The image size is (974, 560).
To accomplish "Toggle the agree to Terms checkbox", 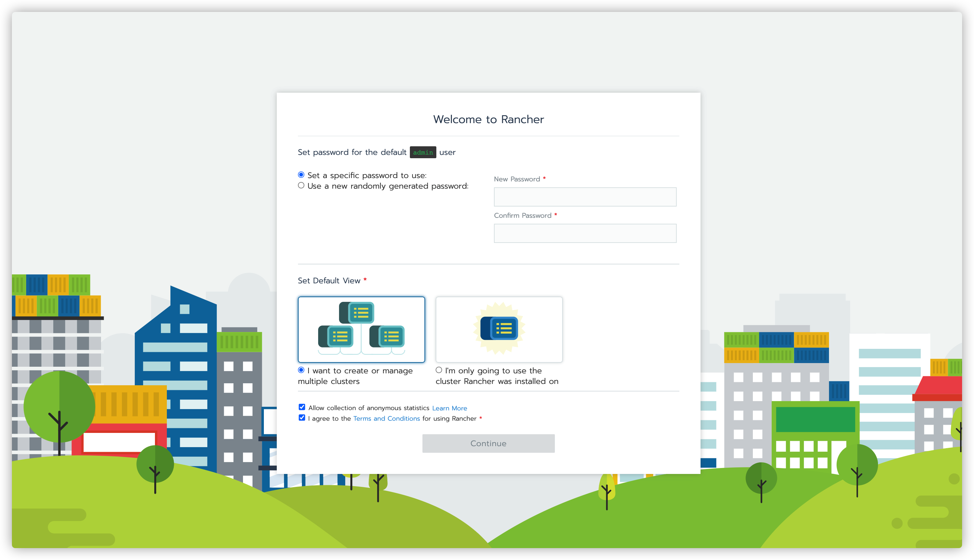I will click(302, 418).
